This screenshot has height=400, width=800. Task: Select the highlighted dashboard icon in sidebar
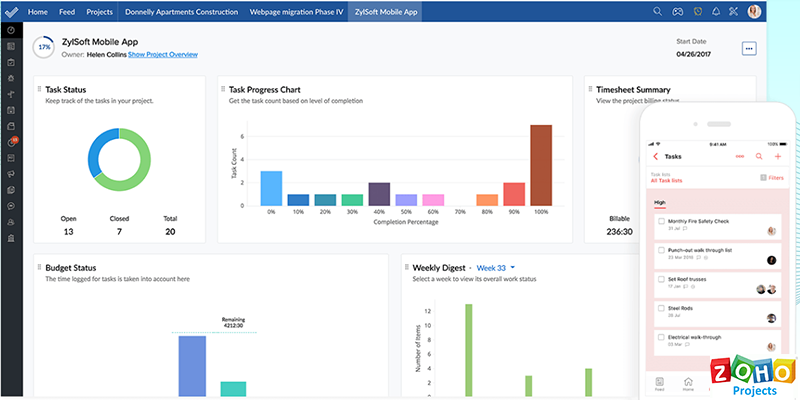[x=11, y=30]
